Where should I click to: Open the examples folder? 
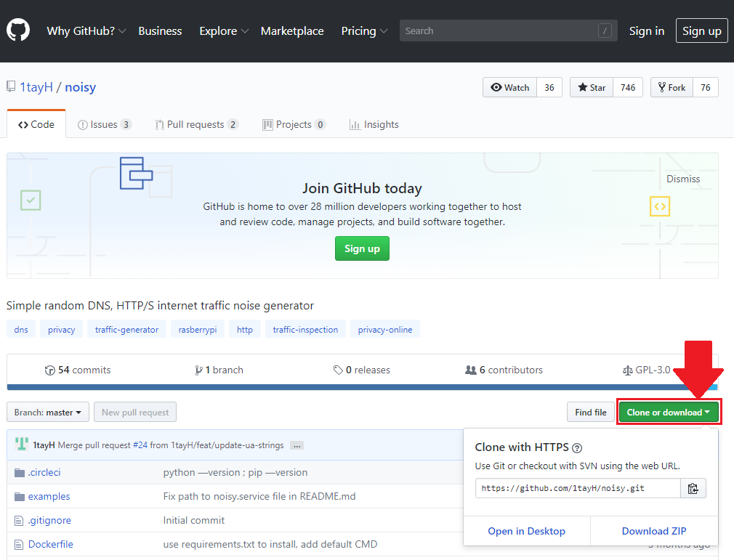49,496
